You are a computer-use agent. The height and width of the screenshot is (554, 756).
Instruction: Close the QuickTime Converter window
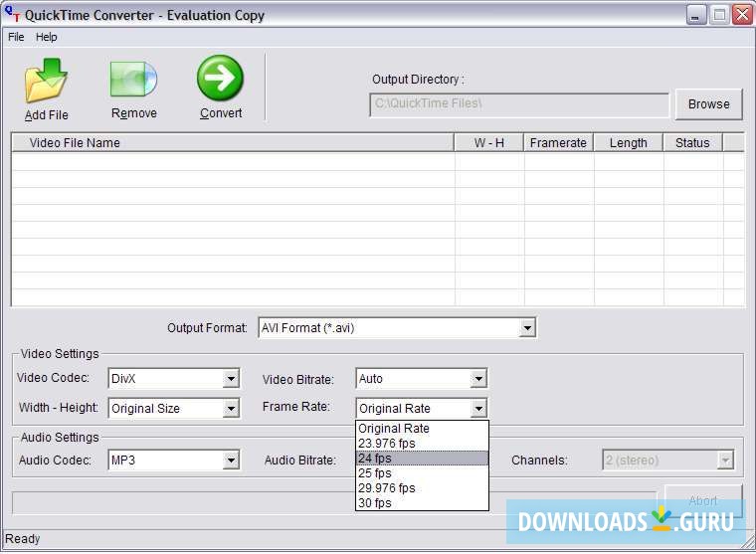point(742,15)
